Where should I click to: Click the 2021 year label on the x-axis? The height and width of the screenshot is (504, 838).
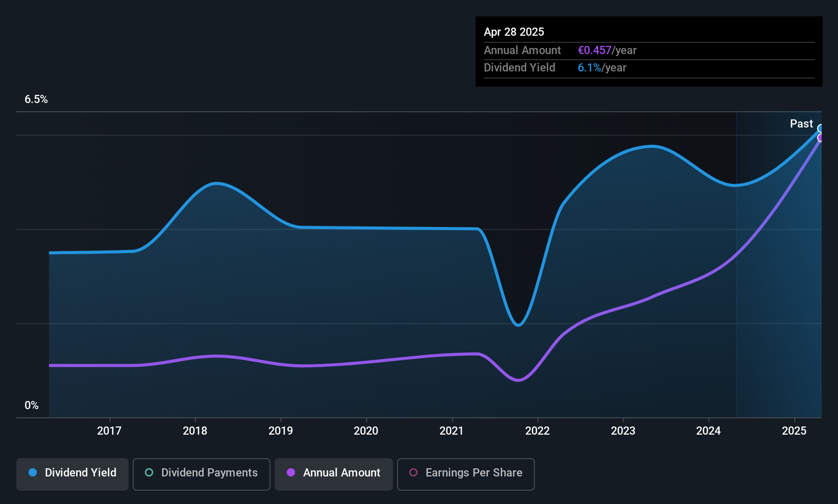[x=451, y=431]
